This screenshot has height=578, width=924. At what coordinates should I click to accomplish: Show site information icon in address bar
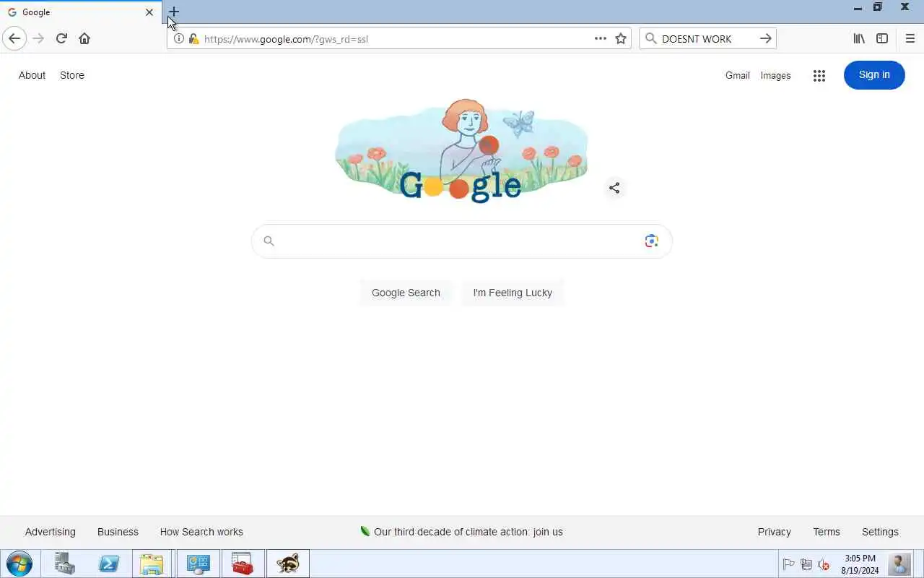click(x=179, y=38)
